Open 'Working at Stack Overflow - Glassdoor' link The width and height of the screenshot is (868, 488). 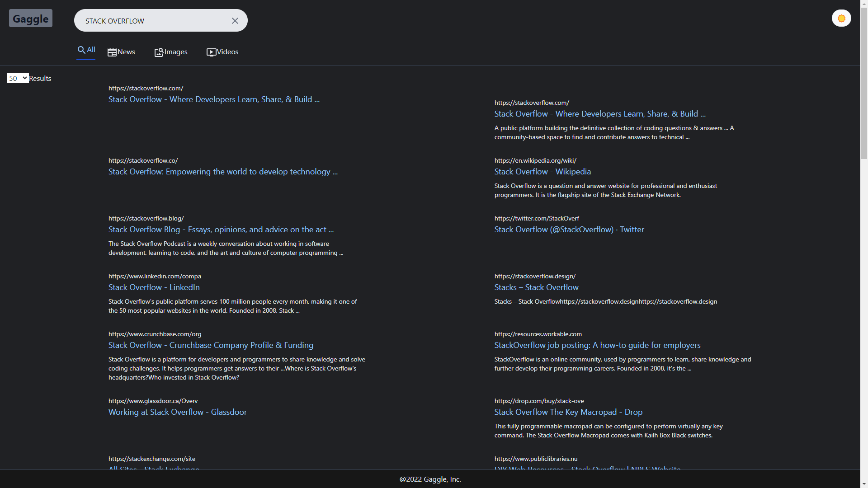click(x=178, y=412)
